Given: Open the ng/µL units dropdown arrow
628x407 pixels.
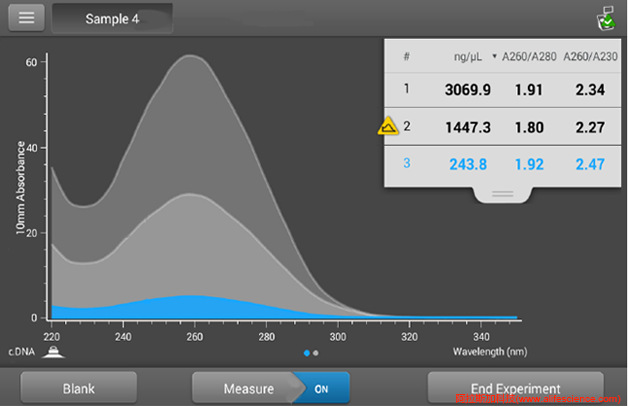Looking at the screenshot, I should (x=494, y=57).
